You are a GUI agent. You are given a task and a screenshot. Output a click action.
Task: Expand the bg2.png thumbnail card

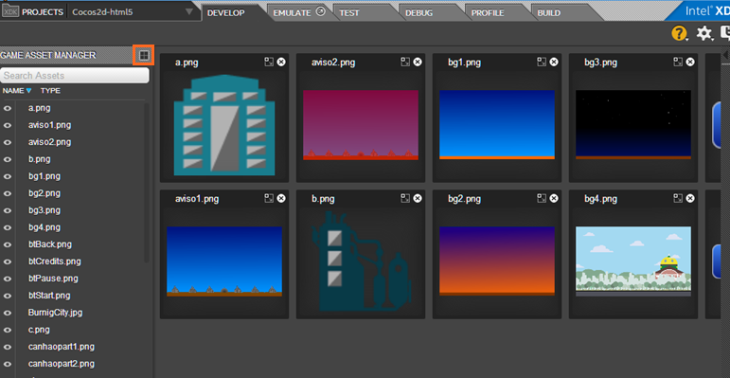coord(541,198)
